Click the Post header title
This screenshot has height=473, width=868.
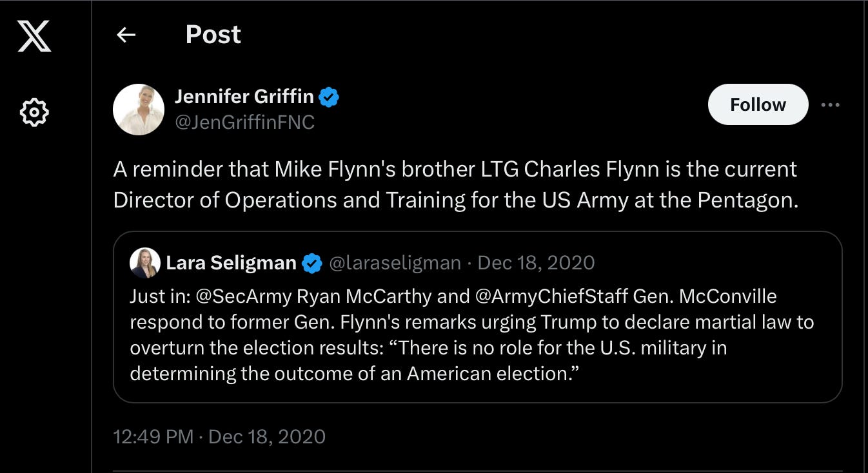point(213,35)
